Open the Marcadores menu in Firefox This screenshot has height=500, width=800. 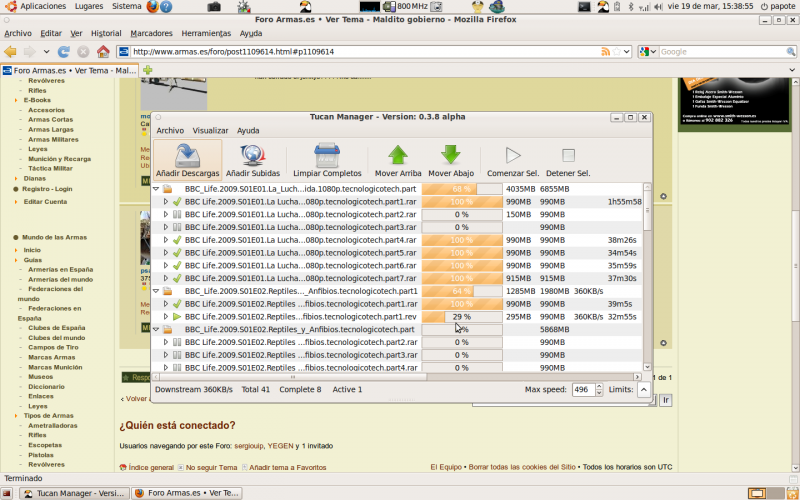(x=151, y=33)
